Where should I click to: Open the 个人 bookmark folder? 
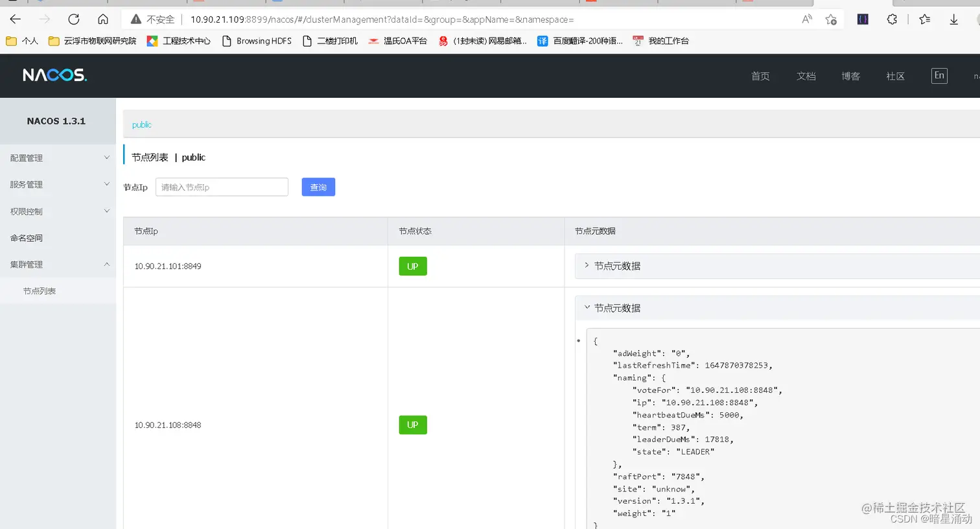22,41
